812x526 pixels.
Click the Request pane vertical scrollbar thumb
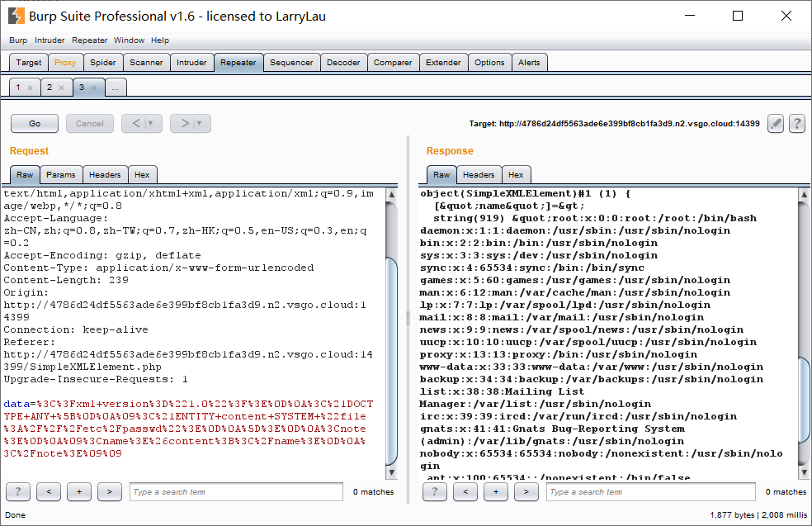[x=392, y=360]
